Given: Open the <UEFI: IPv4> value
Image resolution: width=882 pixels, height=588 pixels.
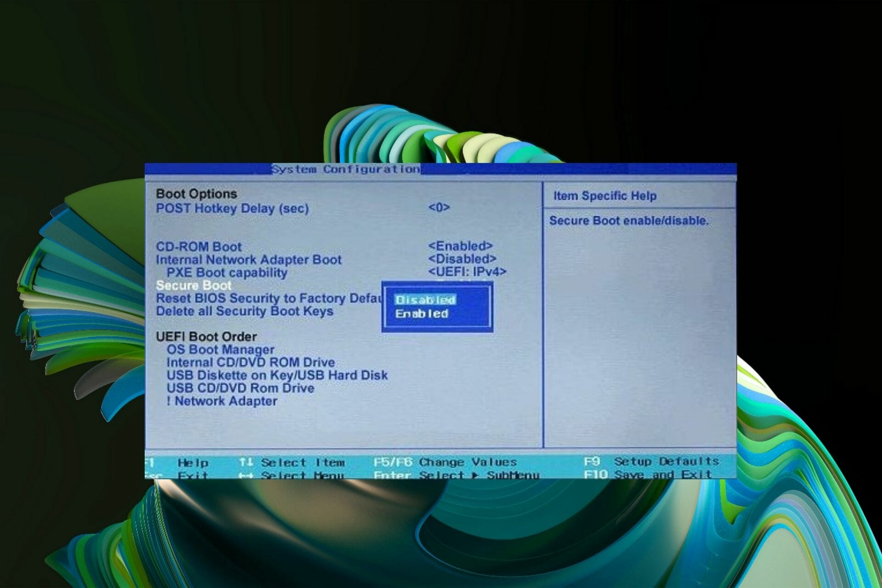Looking at the screenshot, I should pos(467,271).
